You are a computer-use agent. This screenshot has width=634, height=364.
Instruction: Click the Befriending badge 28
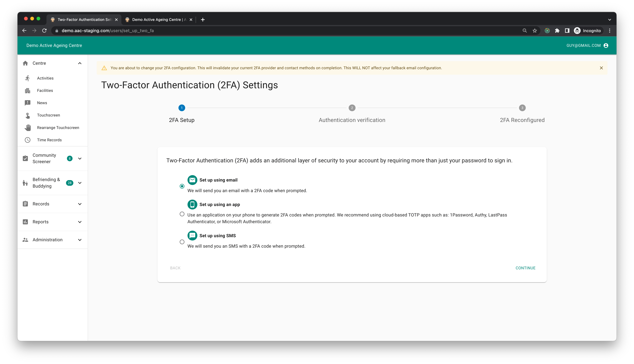click(70, 183)
